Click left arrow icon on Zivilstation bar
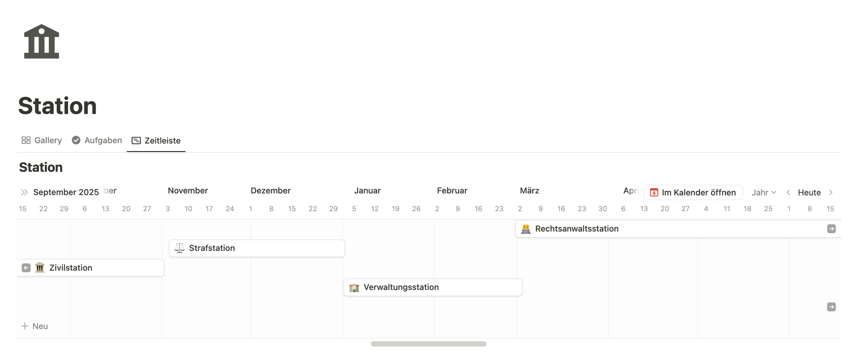The image size is (868, 356). [x=26, y=268]
